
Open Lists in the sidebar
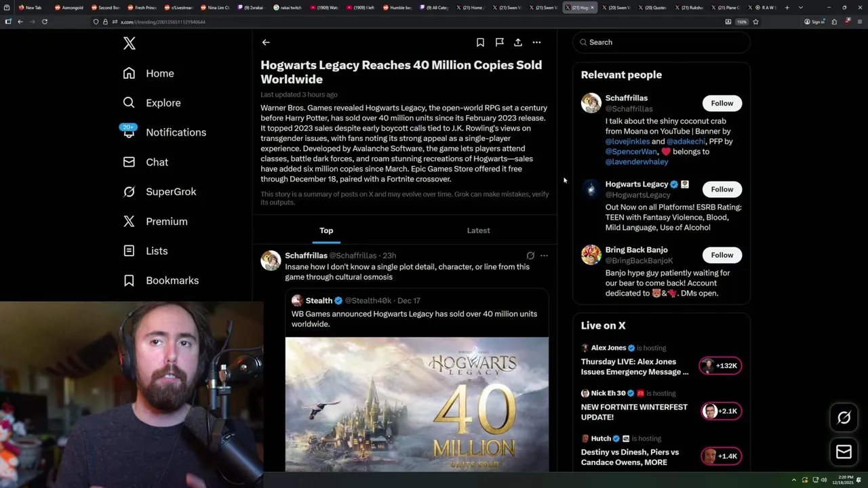145,251
